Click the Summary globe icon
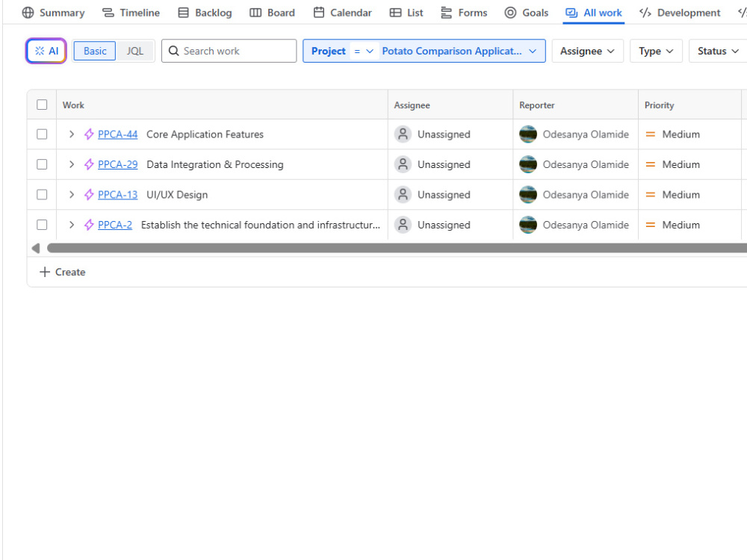 pyautogui.click(x=28, y=13)
